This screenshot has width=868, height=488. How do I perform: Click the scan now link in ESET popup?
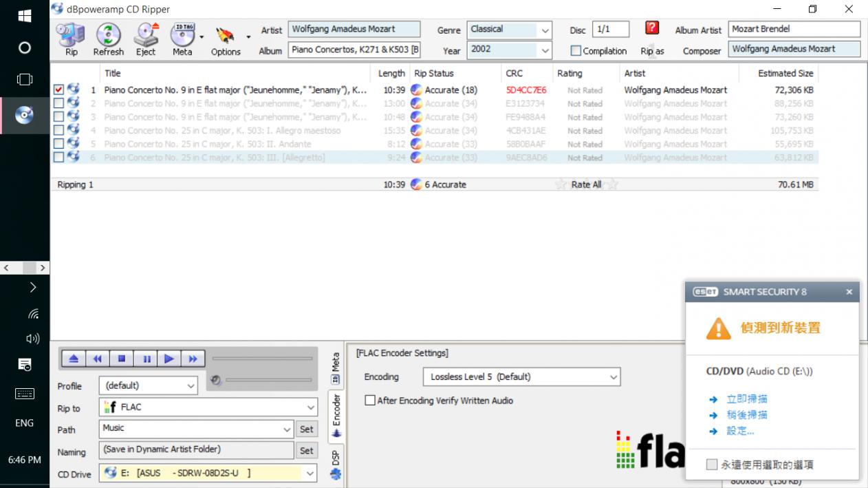[x=747, y=399]
